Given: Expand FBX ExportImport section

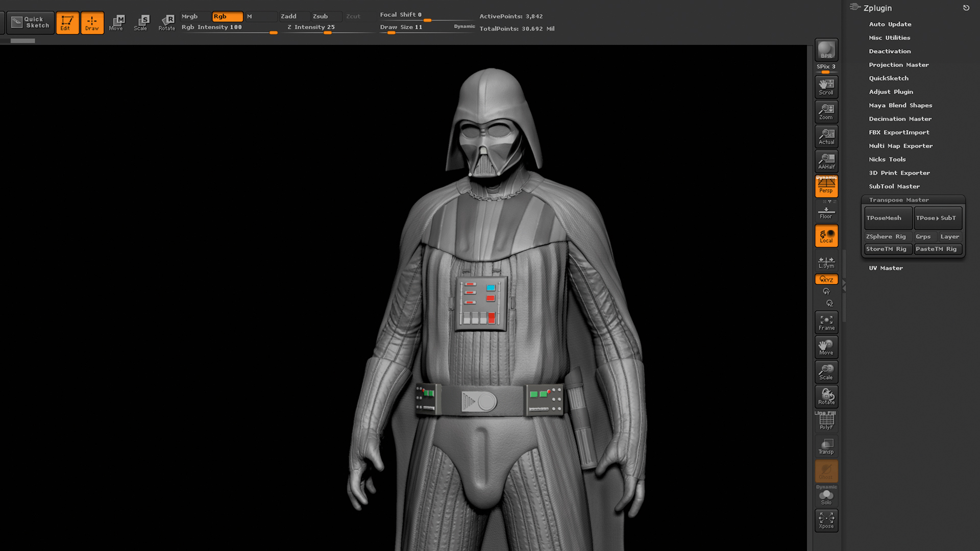Looking at the screenshot, I should pos(899,132).
